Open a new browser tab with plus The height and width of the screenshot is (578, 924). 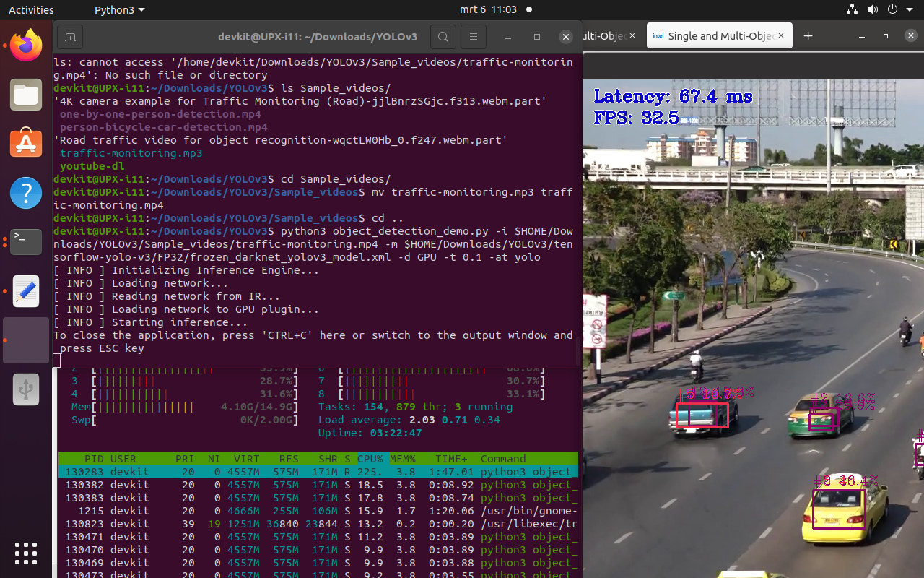808,35
